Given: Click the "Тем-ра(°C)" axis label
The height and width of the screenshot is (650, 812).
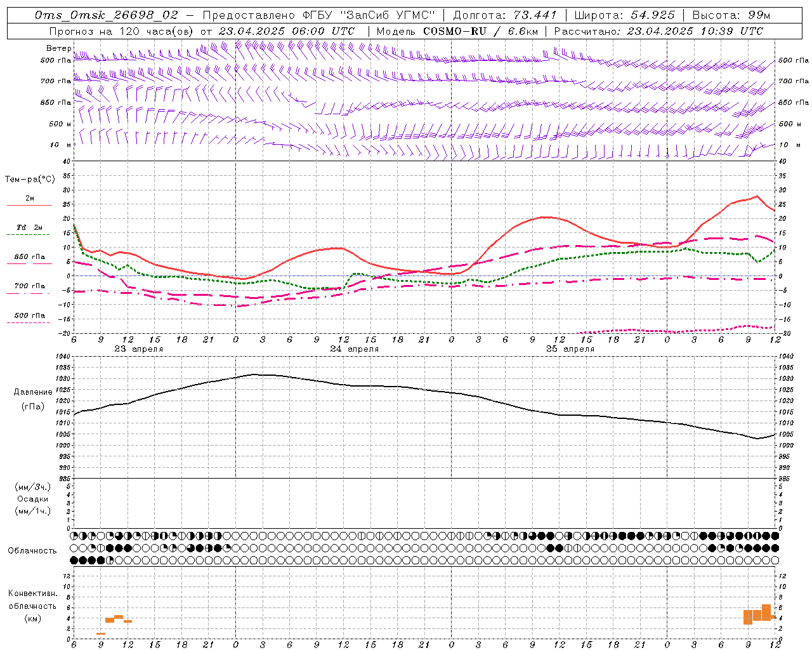Looking at the screenshot, I should point(30,180).
